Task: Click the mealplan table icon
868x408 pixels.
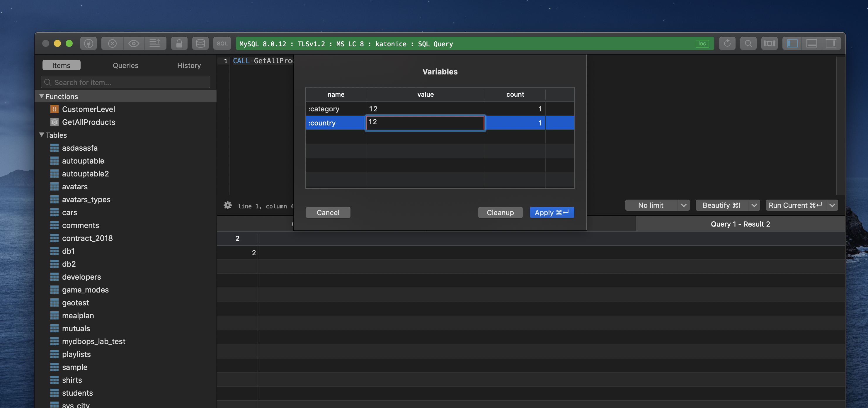Action: click(x=54, y=316)
